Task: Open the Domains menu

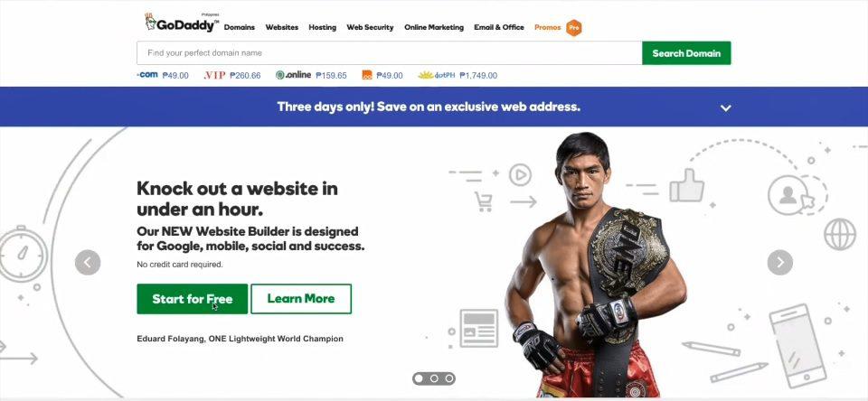Action: [239, 27]
